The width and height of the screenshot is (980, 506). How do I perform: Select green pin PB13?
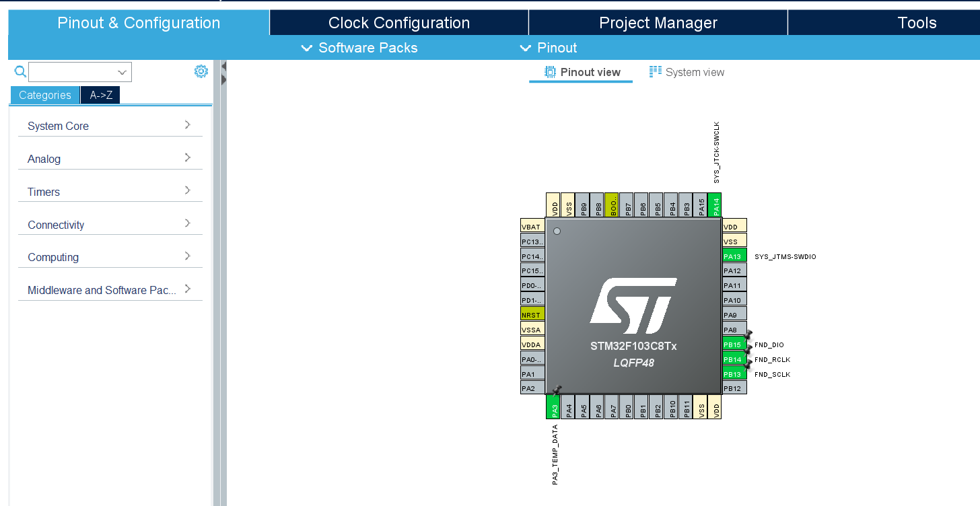click(734, 374)
